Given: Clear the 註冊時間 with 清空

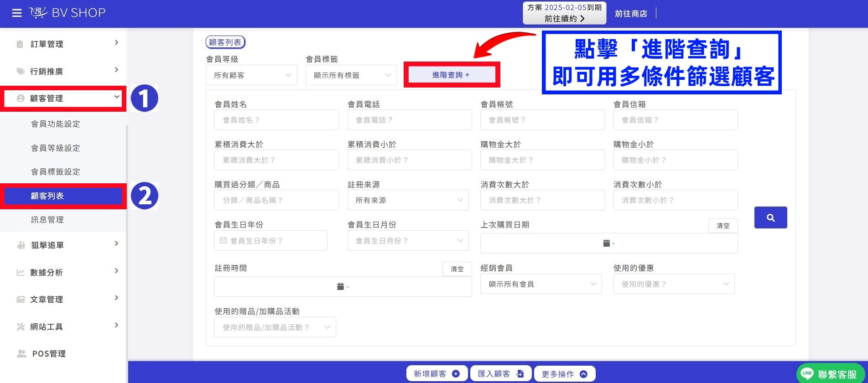Looking at the screenshot, I should pos(457,269).
